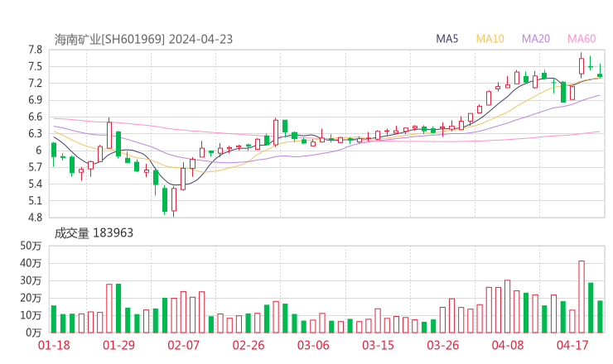Click the 50万 volume axis label
Screen dimensions: 613x364
pyautogui.click(x=31, y=246)
